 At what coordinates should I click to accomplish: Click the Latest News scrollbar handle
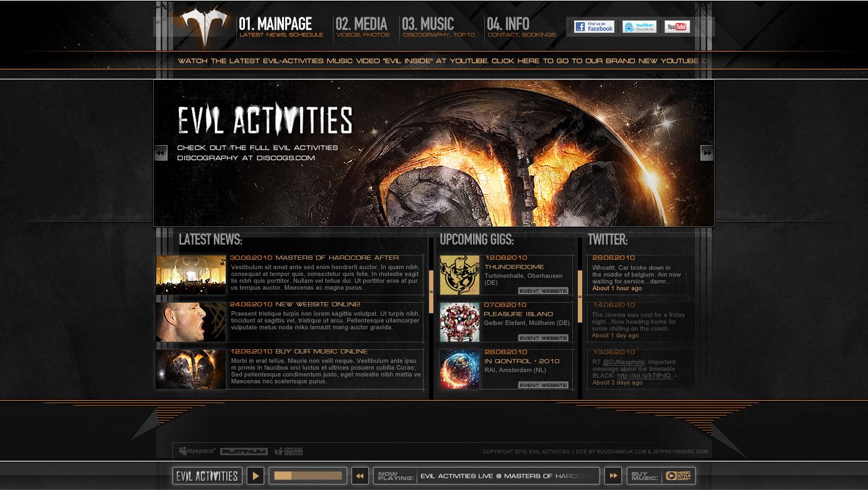pos(431,292)
